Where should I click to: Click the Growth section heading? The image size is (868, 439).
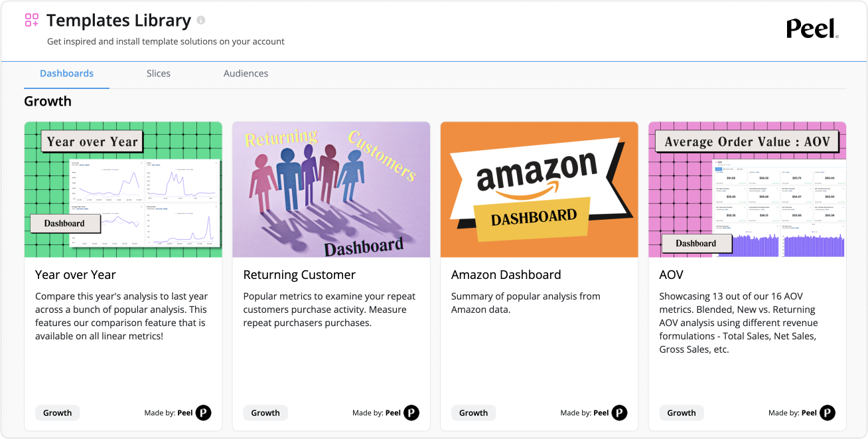[48, 102]
